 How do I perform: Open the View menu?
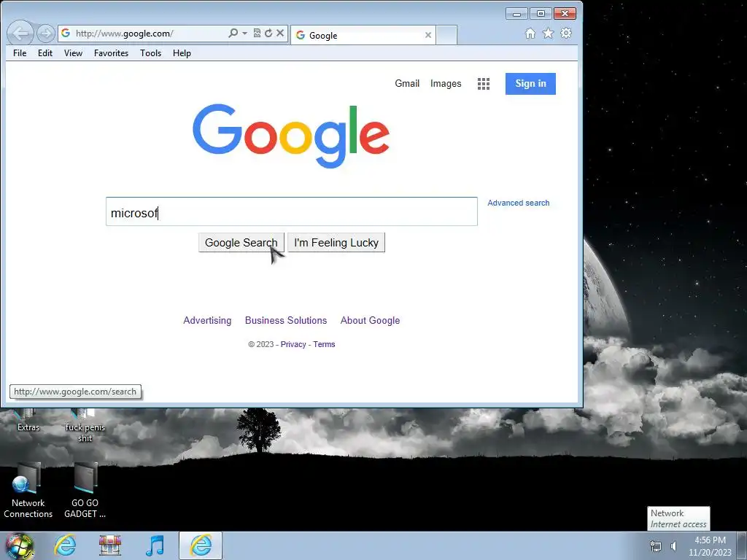click(74, 53)
